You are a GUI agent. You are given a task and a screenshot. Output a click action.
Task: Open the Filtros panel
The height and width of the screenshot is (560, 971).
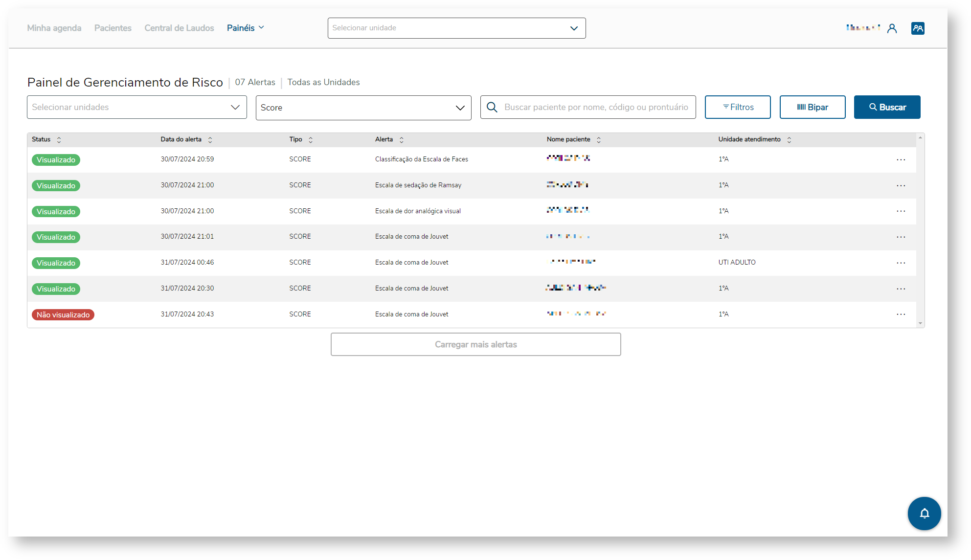pyautogui.click(x=737, y=107)
